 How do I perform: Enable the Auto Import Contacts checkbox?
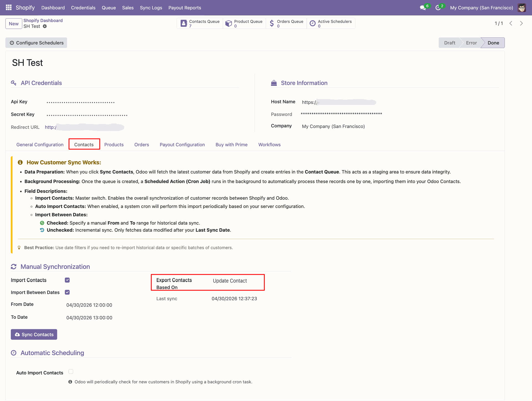point(71,372)
